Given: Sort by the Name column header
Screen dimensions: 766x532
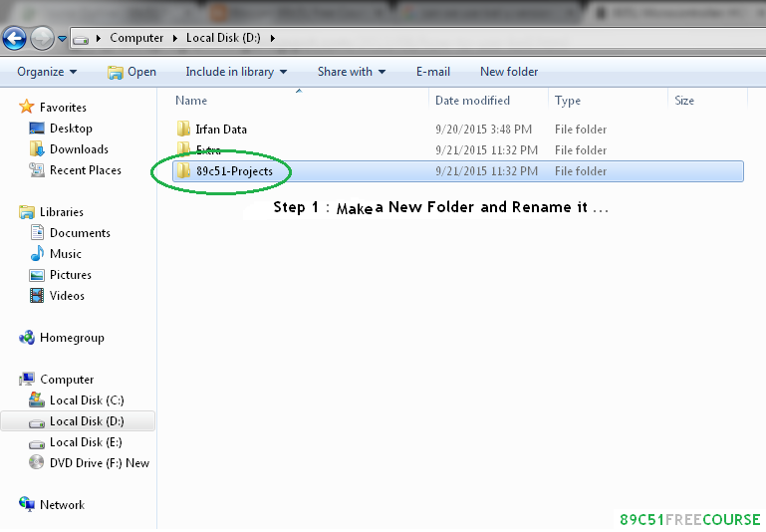Looking at the screenshot, I should pyautogui.click(x=191, y=101).
